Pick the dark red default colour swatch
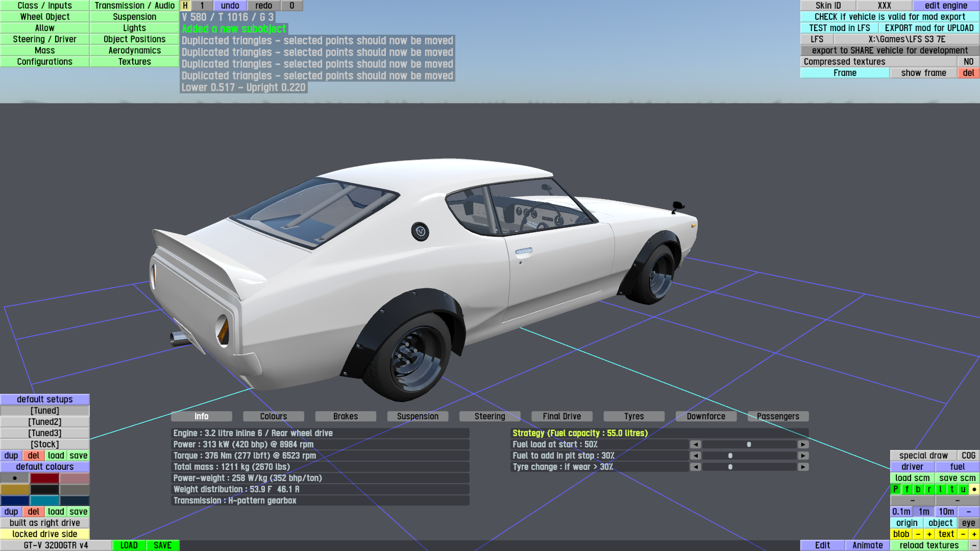The width and height of the screenshot is (980, 551). [44, 478]
